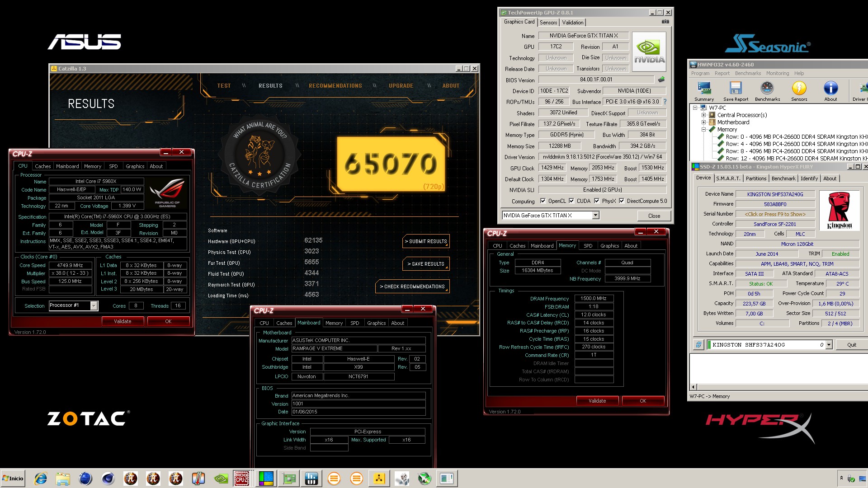Toggle DirectCompute 5.0 checkbox

622,201
